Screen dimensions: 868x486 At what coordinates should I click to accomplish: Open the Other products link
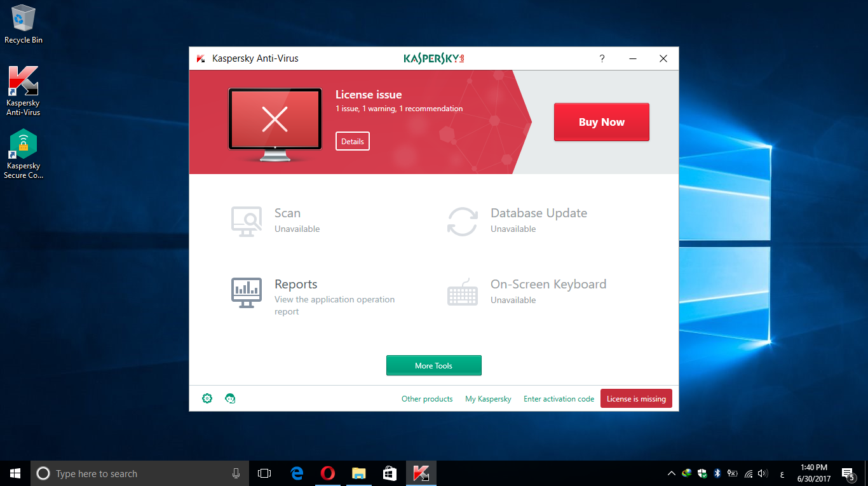[x=427, y=399]
